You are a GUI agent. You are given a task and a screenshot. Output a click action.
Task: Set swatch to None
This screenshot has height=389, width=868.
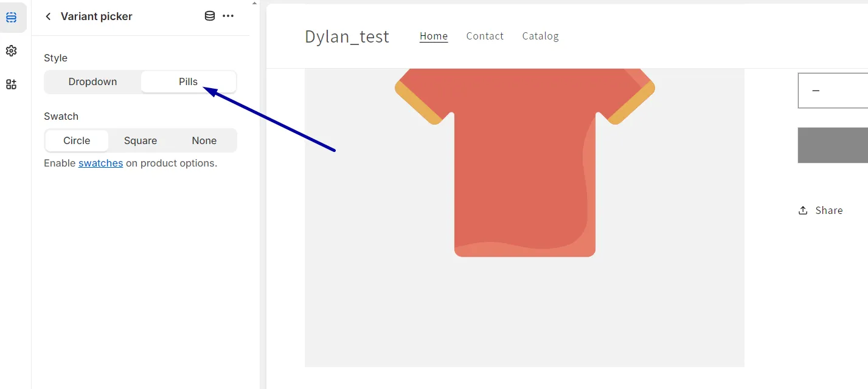(x=204, y=140)
